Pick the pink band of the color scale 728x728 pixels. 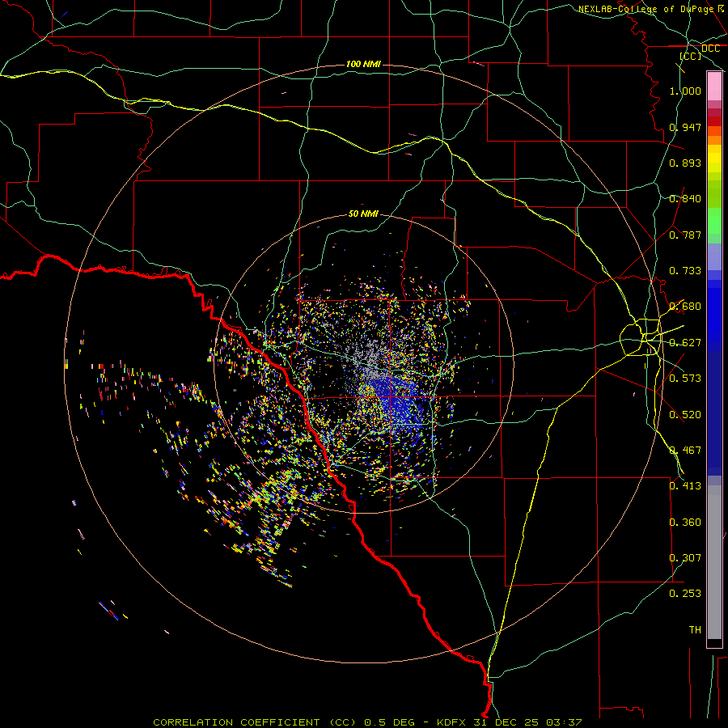pyautogui.click(x=714, y=87)
